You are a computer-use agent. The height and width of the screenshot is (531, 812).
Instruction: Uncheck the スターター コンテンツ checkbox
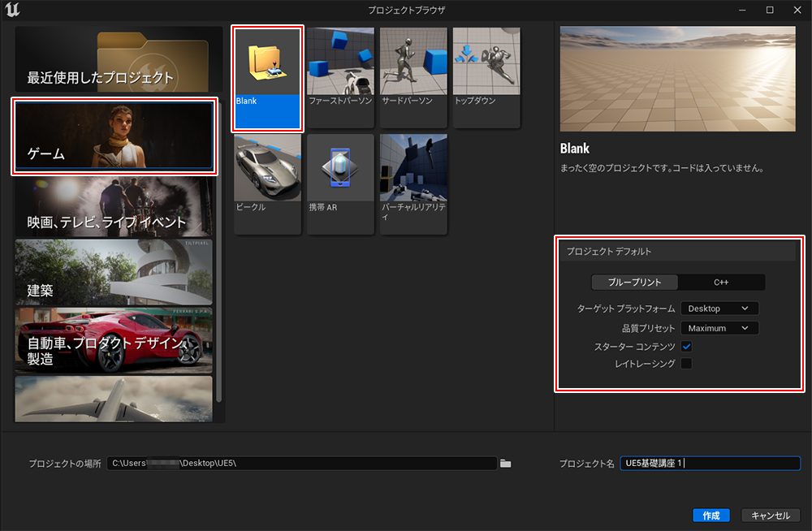point(686,347)
